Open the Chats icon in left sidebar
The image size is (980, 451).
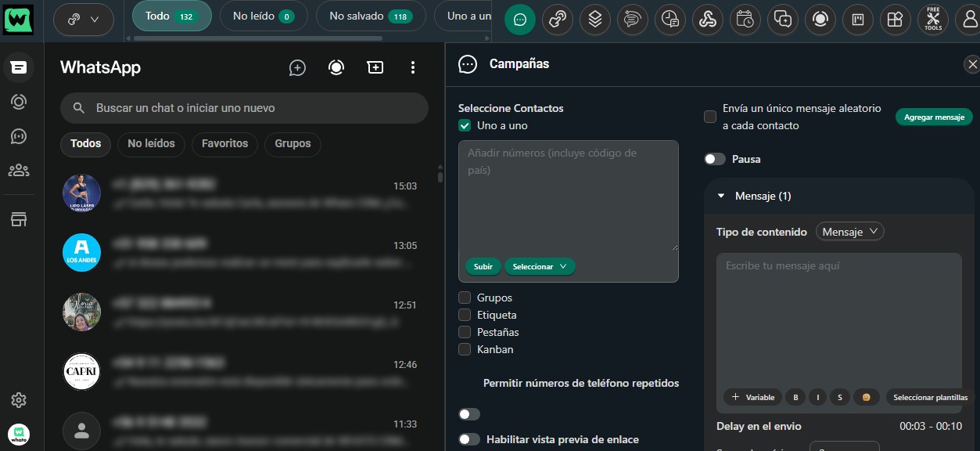pos(19,67)
